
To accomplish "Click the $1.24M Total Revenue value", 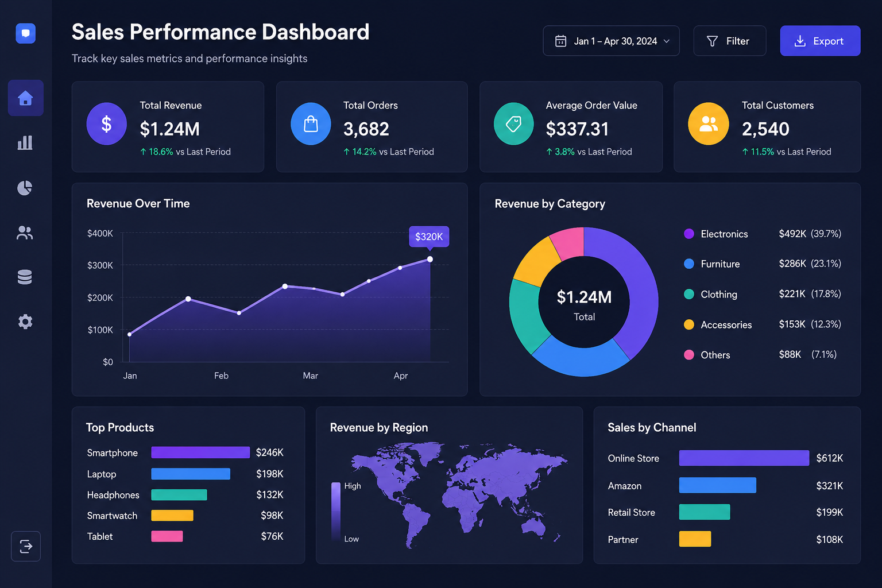I will click(x=170, y=129).
